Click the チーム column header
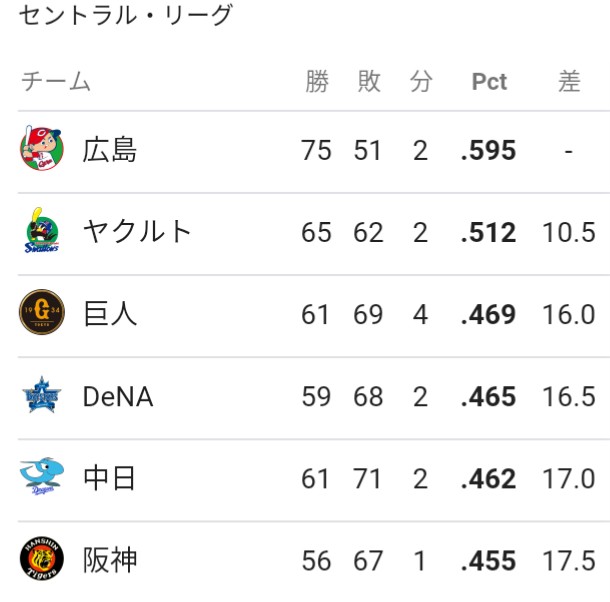 tap(56, 81)
